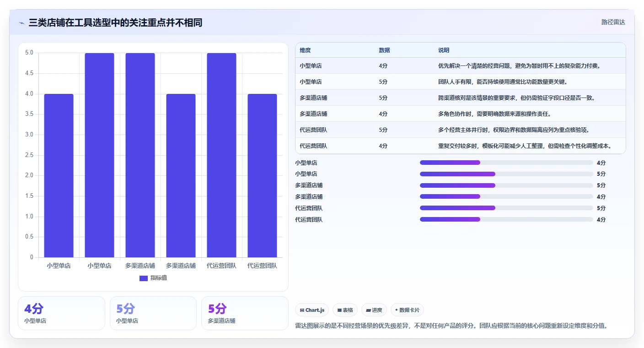Click the row about 优先解决一个清楚的经营问题
This screenshot has height=348, width=644.
point(461,66)
